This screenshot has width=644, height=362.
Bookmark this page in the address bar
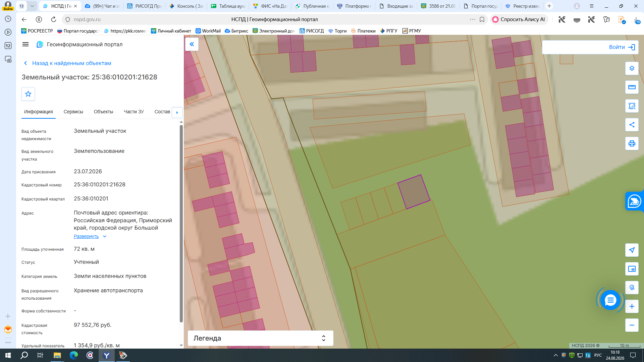482,19
